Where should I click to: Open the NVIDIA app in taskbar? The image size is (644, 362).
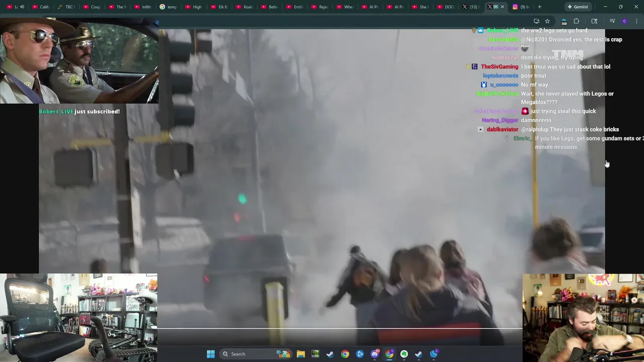315,354
